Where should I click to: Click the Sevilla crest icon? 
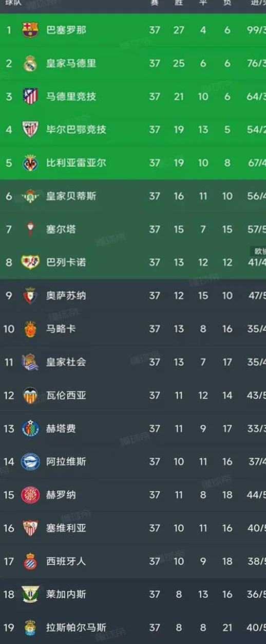pos(30,528)
